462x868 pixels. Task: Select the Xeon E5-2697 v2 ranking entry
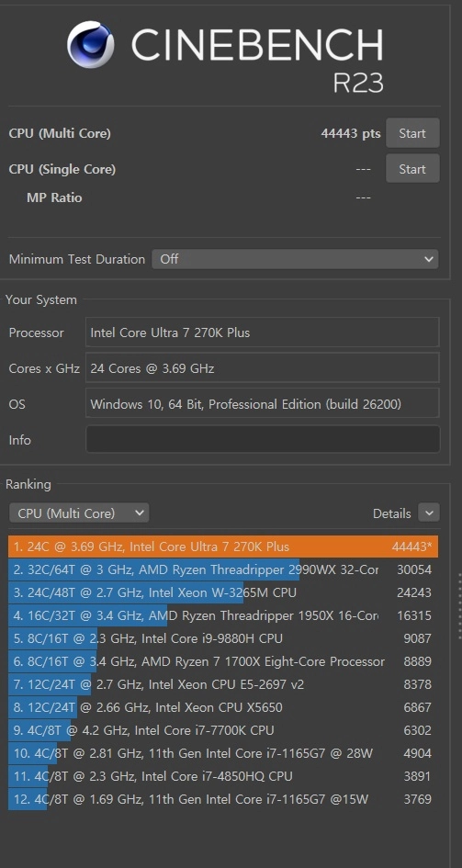(x=223, y=684)
